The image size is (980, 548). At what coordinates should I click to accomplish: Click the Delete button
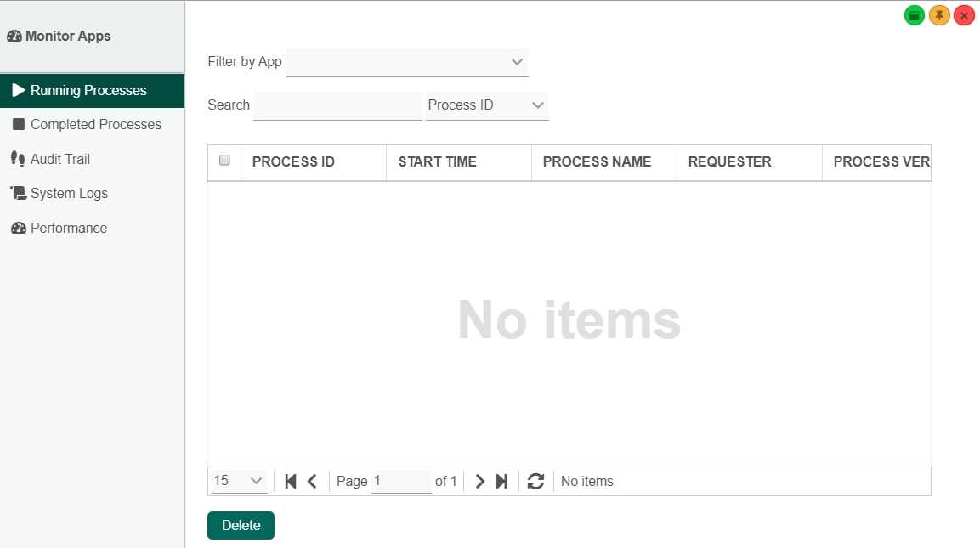[241, 526]
